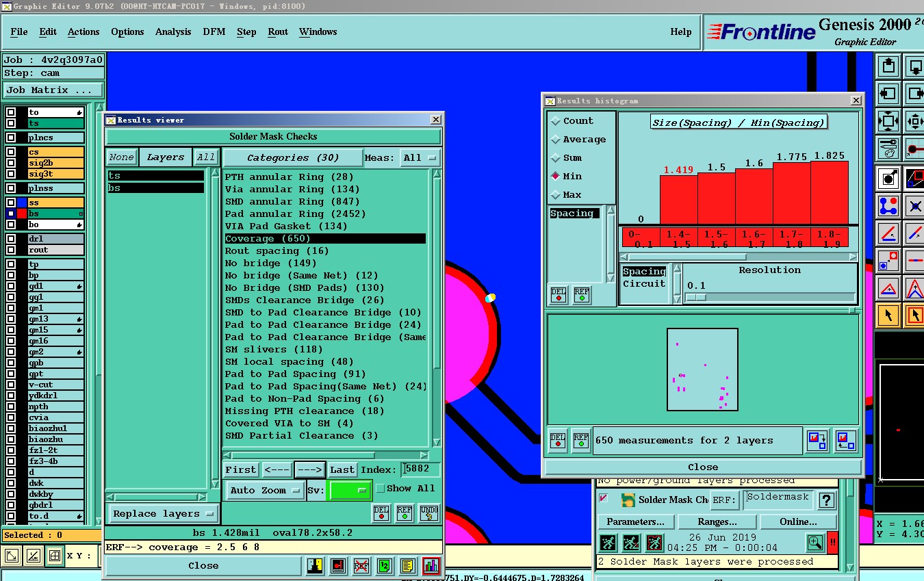The width and height of the screenshot is (924, 581).
Task: Open the histogram icon in Results viewer
Action: click(x=431, y=566)
